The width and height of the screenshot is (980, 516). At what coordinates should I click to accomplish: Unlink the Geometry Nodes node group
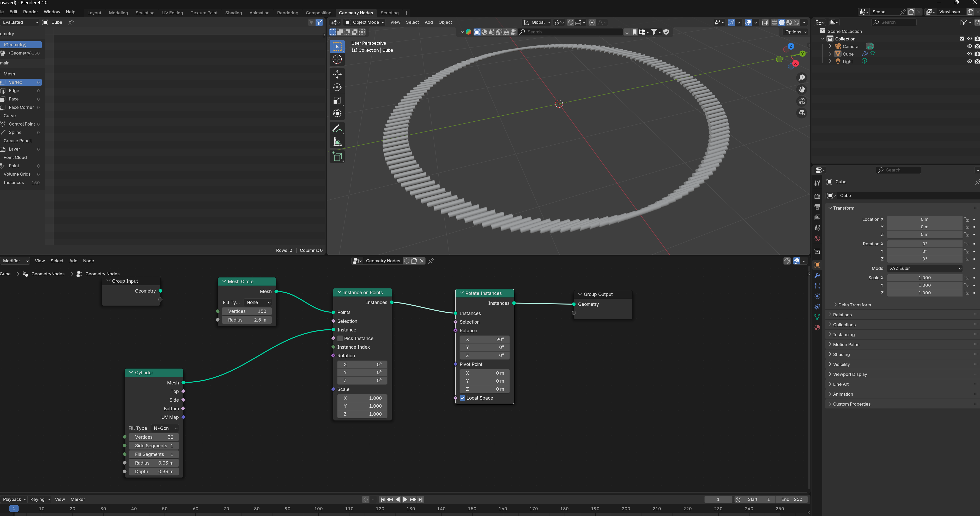click(x=422, y=261)
